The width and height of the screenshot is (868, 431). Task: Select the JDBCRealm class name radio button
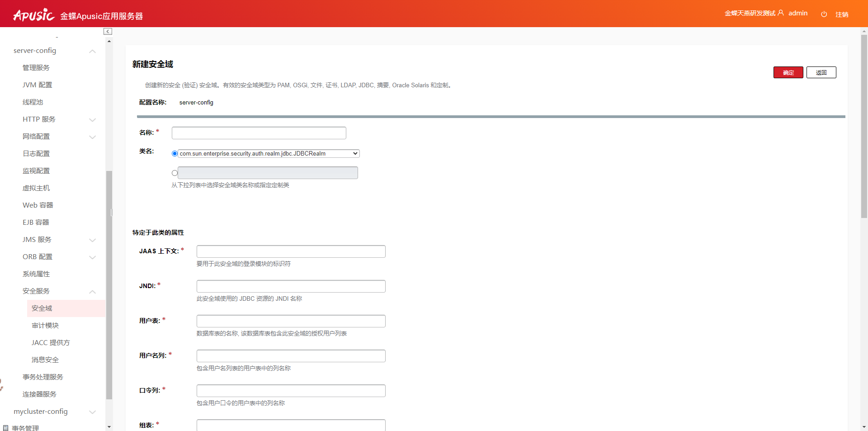(175, 154)
